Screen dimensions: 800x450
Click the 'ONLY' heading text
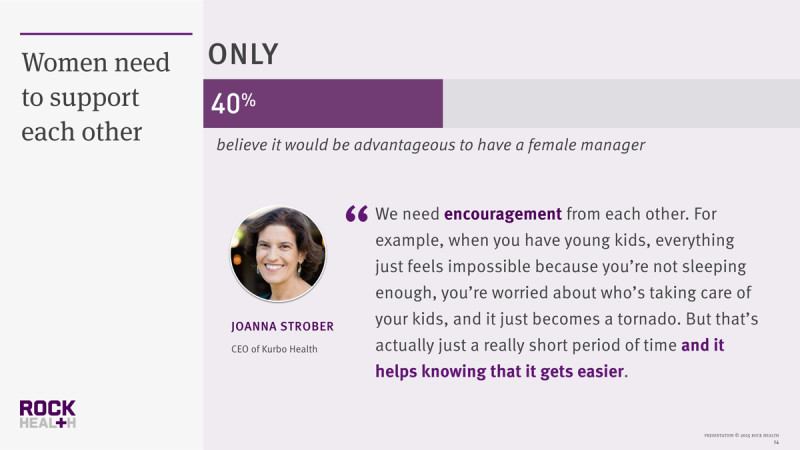[x=243, y=55]
